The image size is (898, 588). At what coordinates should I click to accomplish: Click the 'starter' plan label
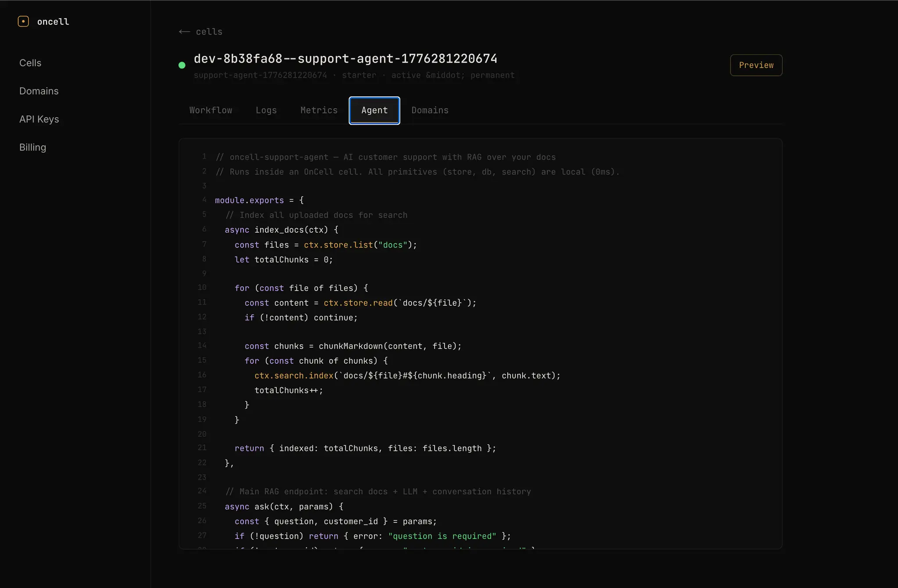tap(359, 75)
